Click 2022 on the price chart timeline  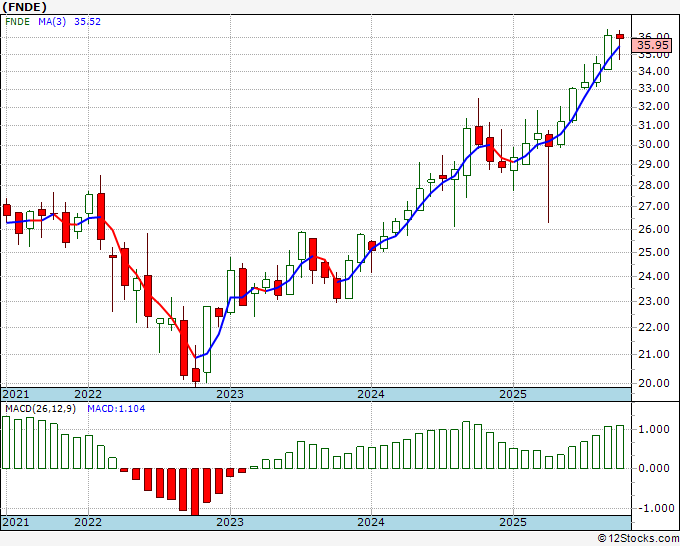[x=88, y=394]
